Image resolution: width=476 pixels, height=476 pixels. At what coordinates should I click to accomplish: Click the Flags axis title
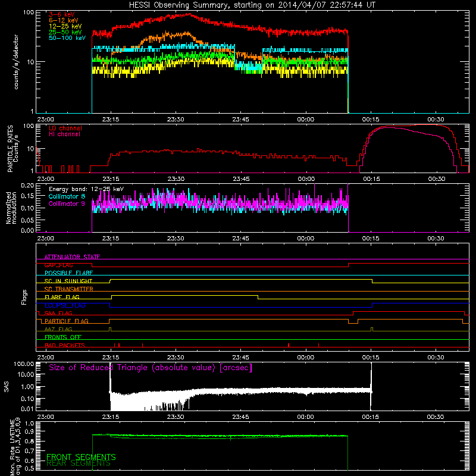pos(24,297)
